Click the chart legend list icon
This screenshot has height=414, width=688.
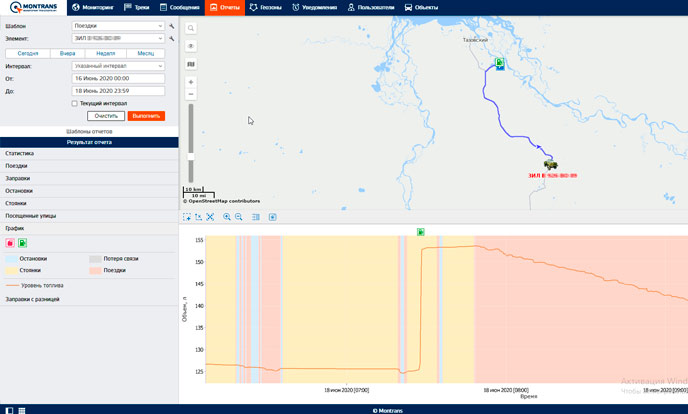[256, 217]
